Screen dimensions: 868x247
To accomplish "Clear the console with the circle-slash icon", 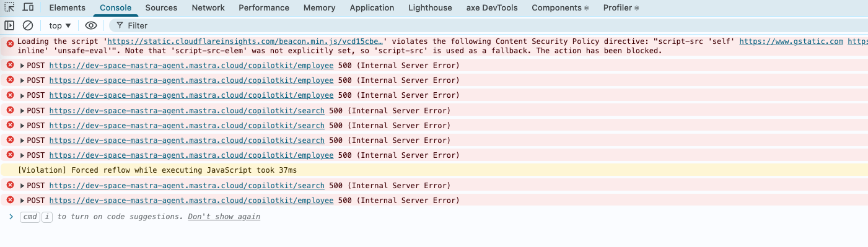I will (28, 25).
